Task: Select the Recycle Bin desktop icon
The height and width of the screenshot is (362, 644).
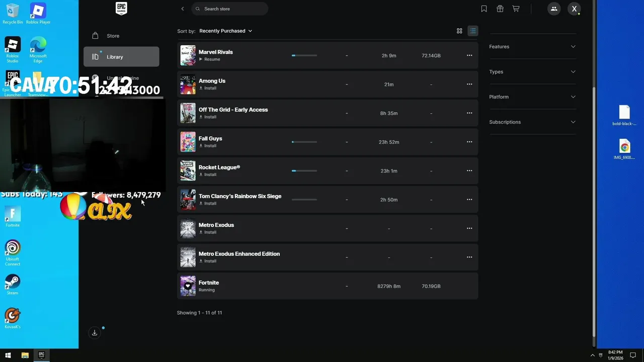Action: (13, 14)
